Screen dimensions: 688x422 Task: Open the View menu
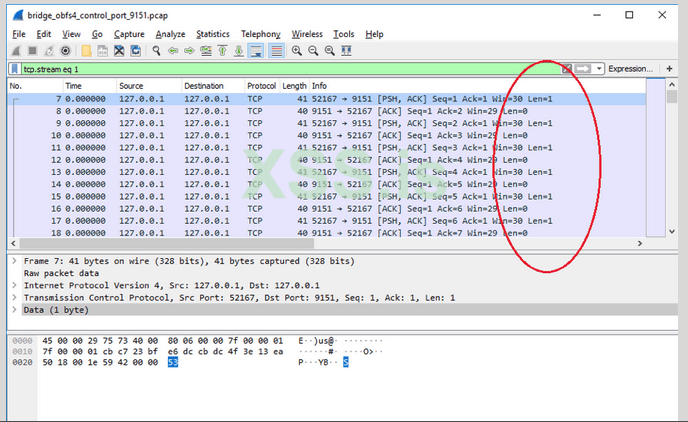(71, 34)
